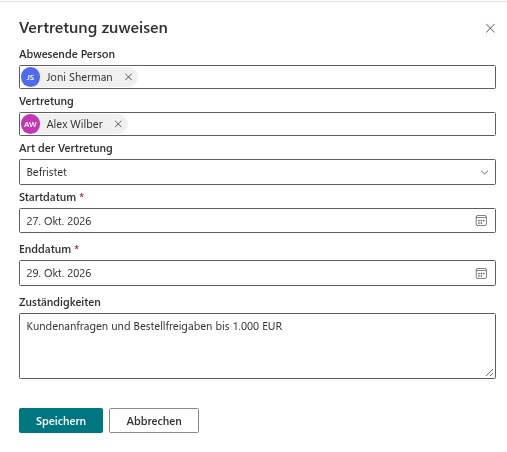Click the Vertretung zuweisen heading
This screenshot has width=507, height=452.
93,28
